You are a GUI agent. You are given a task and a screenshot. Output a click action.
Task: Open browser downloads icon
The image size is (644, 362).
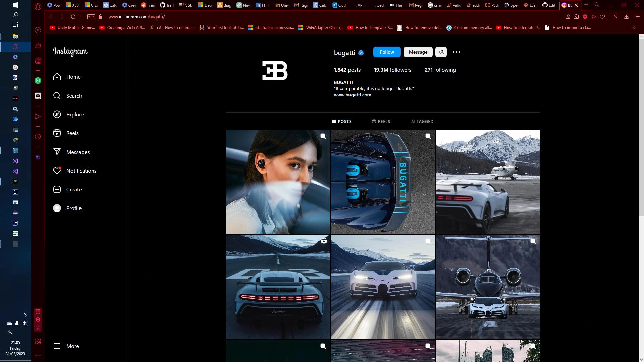(626, 17)
